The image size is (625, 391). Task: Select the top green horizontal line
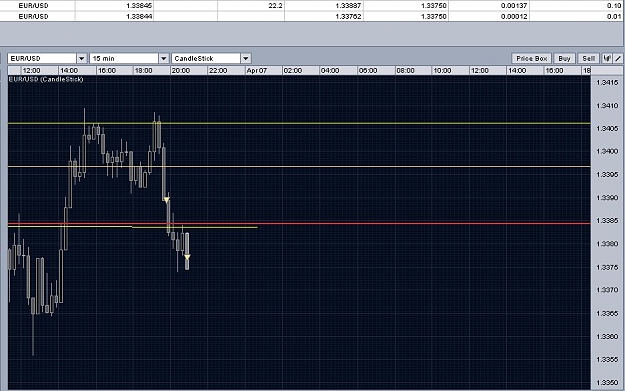click(299, 124)
